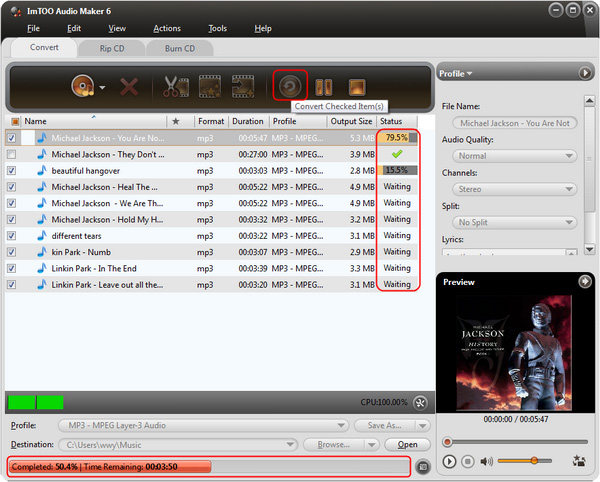This screenshot has width=600, height=482.
Task: Sort the list by the Duration column
Action: coord(248,121)
